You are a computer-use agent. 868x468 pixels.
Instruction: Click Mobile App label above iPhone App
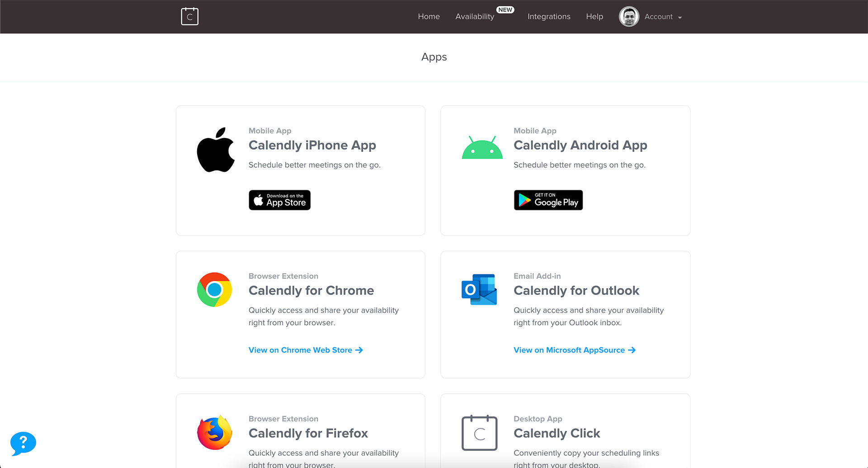pyautogui.click(x=270, y=131)
